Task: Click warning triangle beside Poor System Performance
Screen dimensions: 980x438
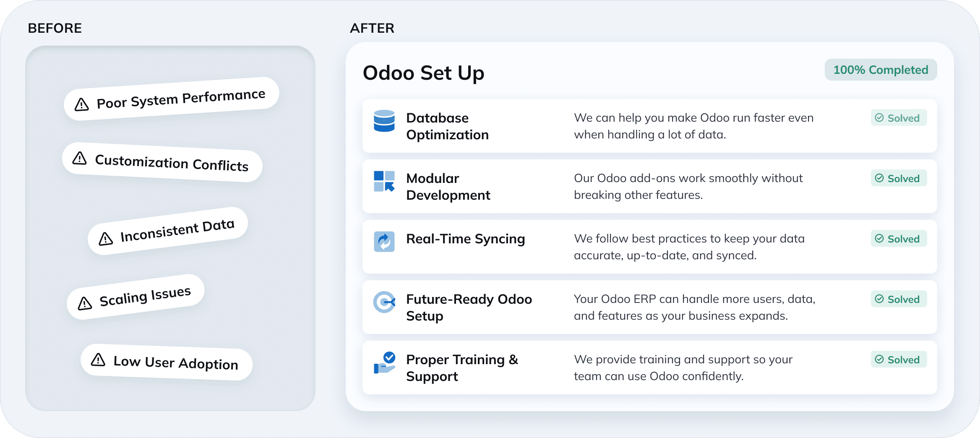Action: tap(82, 104)
